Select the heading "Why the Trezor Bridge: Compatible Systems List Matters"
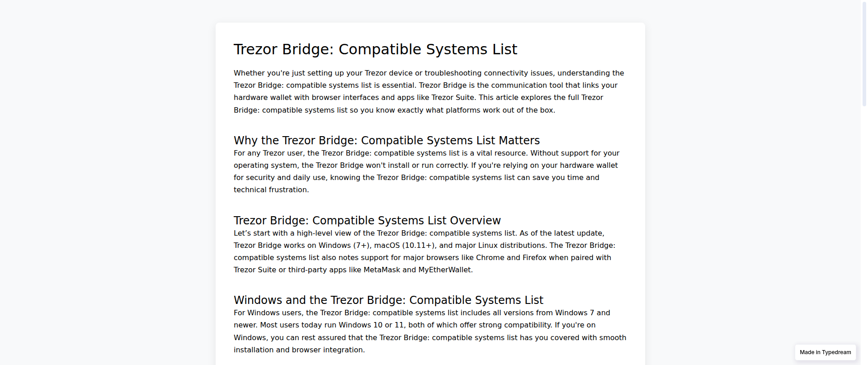868x365 pixels. tap(387, 140)
